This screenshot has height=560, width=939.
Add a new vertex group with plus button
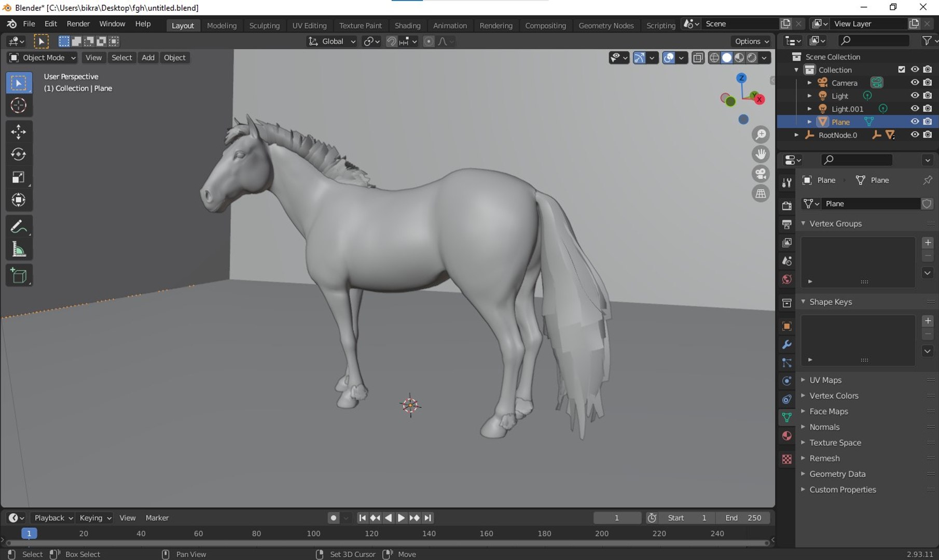(x=928, y=243)
